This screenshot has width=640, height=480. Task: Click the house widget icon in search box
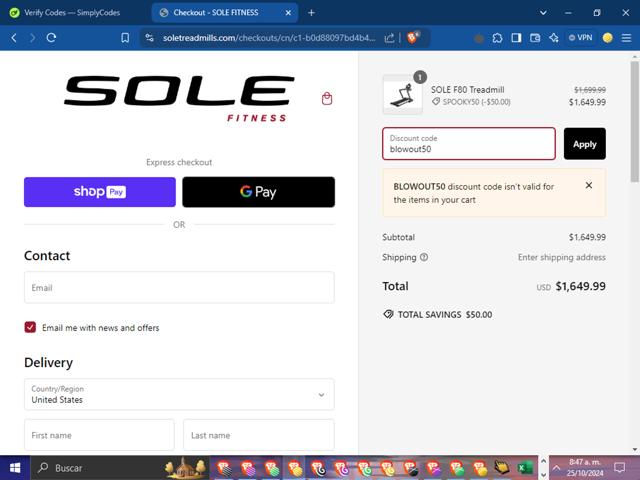pyautogui.click(x=185, y=468)
